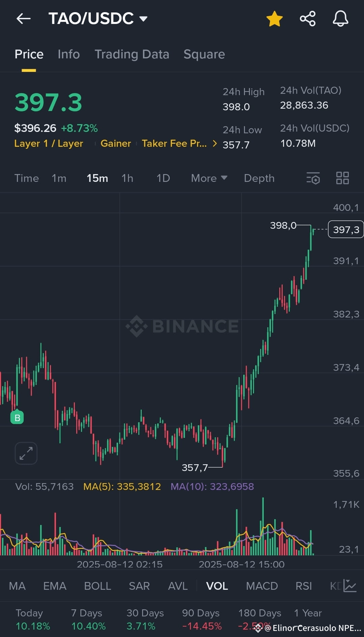Toggle the RSI indicator
The image size is (364, 637).
coord(304,586)
